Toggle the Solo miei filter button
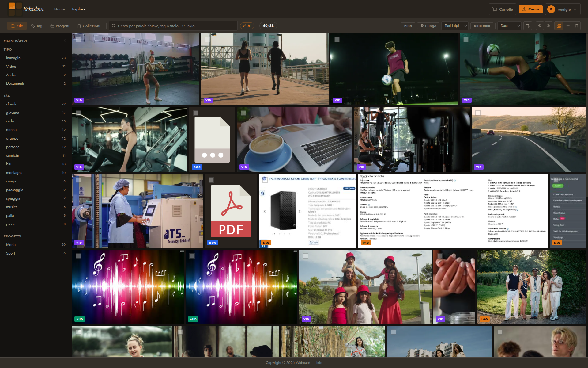 (x=482, y=26)
